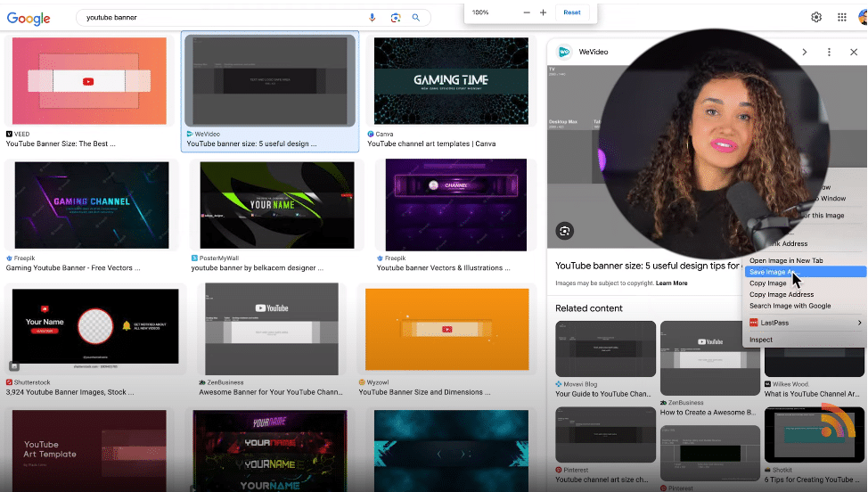Open What is YouTube Channel Ar link
This screenshot has width=868, height=492.
pos(812,394)
